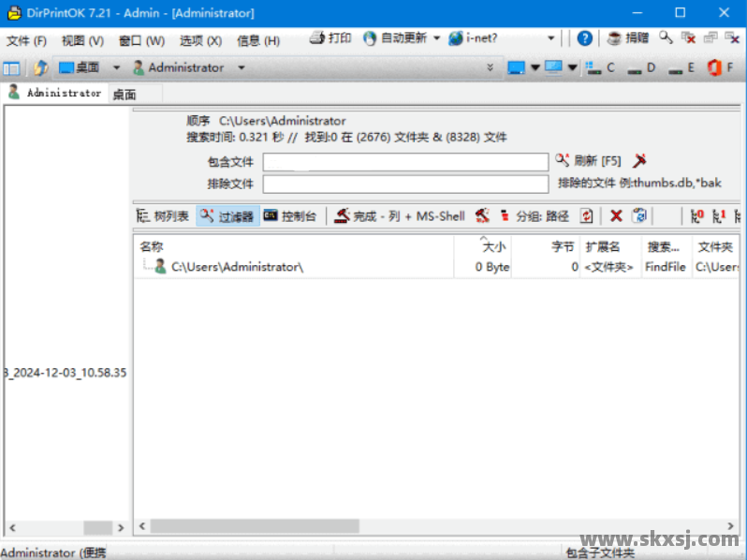Click the red X delete icon in toolbar
747x560 pixels.
coord(616,216)
